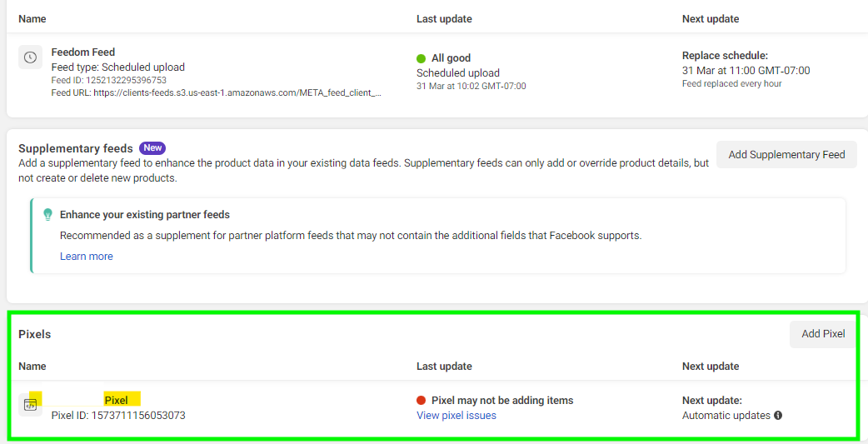Click the Add Supplementary Feed button
This screenshot has width=868, height=444.
(786, 154)
